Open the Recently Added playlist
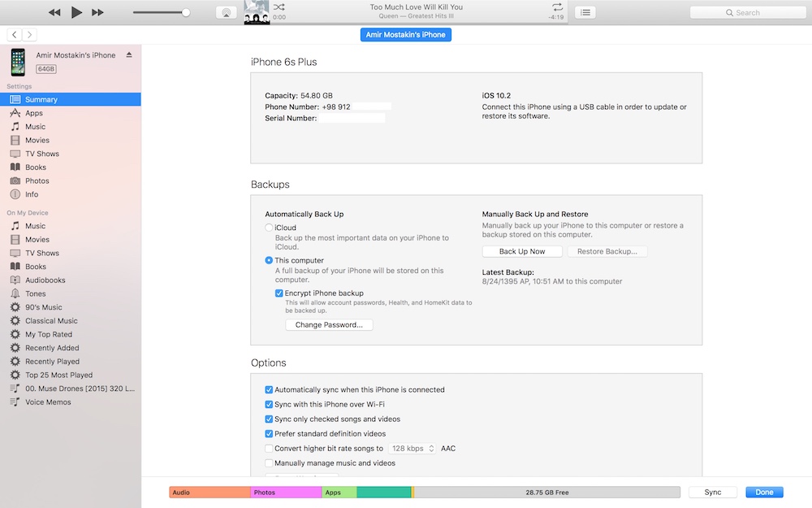 click(x=71, y=348)
